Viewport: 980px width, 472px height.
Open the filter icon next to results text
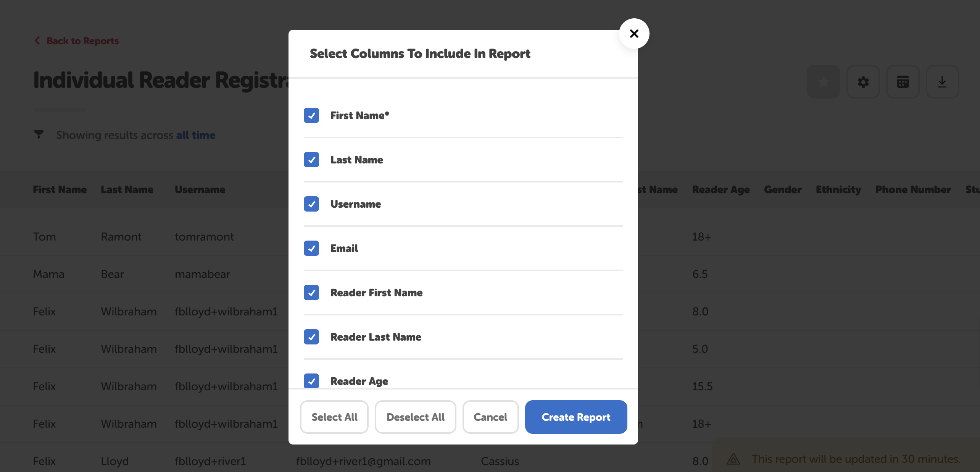[x=39, y=134]
